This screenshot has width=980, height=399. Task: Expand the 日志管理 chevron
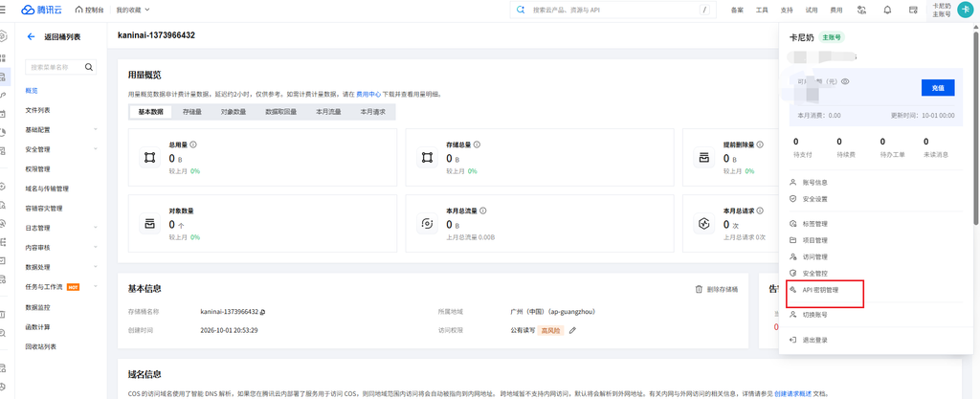[96, 228]
